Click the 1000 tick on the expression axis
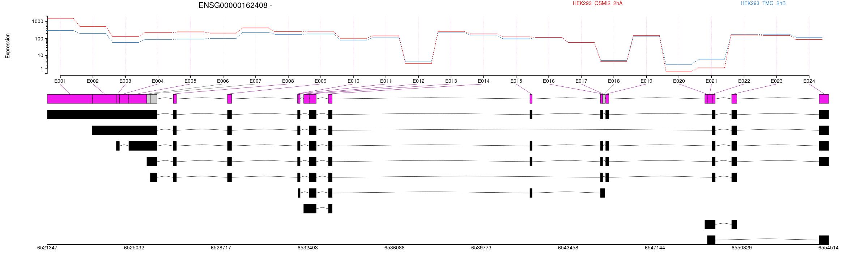Viewport: 868px width, 253px height. (38, 22)
